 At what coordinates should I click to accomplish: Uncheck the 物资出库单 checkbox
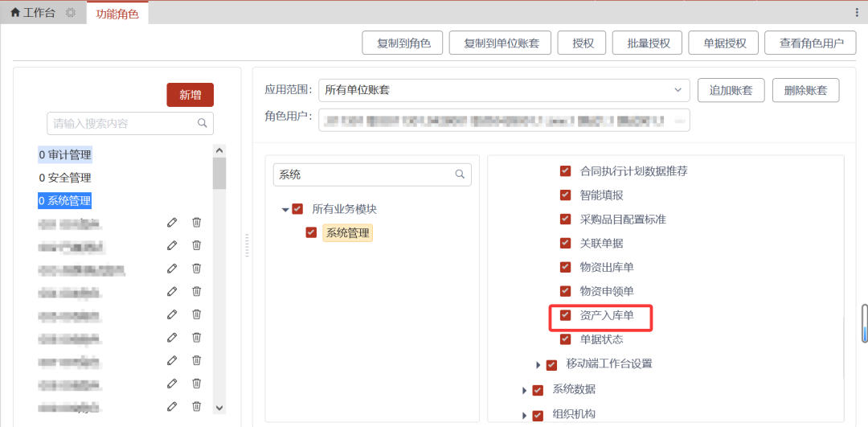[565, 267]
